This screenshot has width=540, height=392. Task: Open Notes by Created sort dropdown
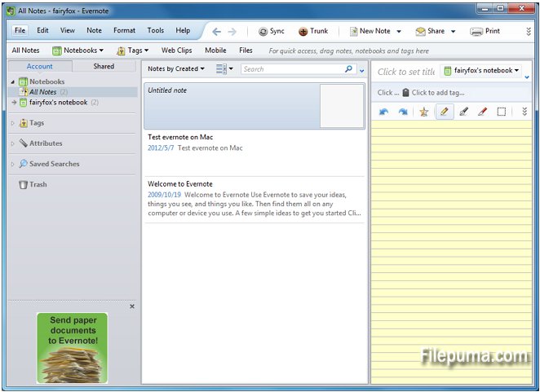(x=176, y=68)
